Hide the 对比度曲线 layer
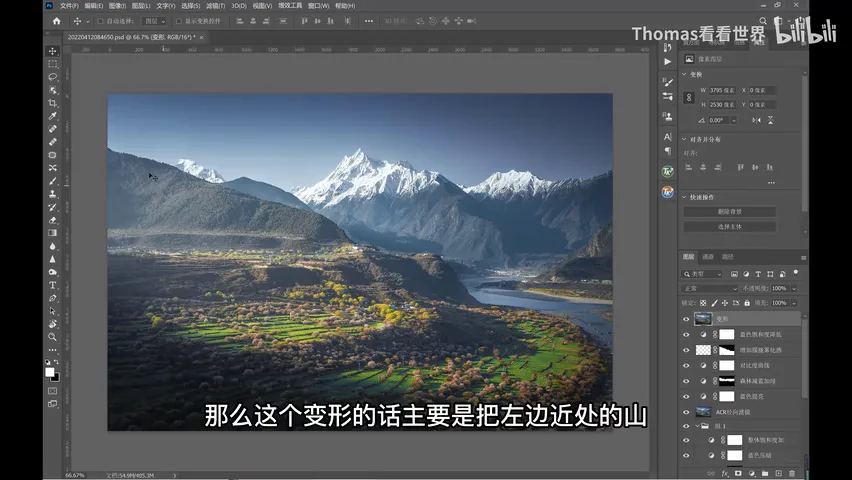The width and height of the screenshot is (852, 480). tap(686, 366)
